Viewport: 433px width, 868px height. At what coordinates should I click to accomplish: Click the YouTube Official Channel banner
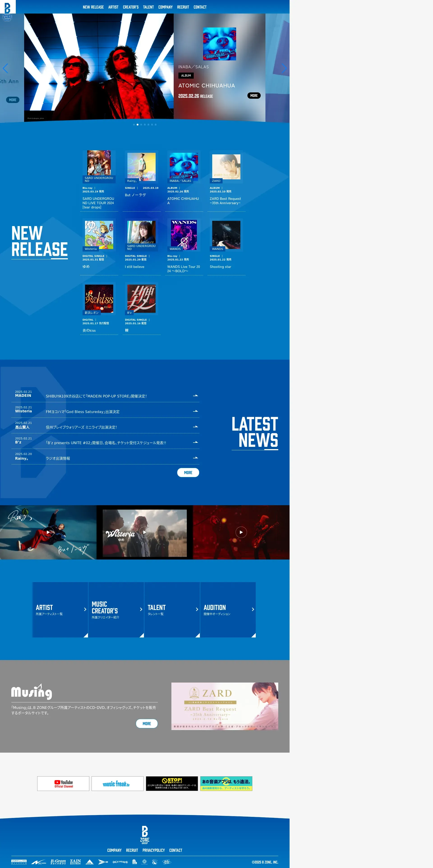click(63, 783)
